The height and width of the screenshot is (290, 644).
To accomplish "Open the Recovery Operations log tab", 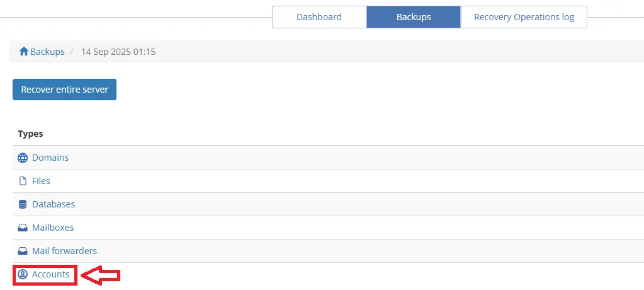I will (x=524, y=17).
